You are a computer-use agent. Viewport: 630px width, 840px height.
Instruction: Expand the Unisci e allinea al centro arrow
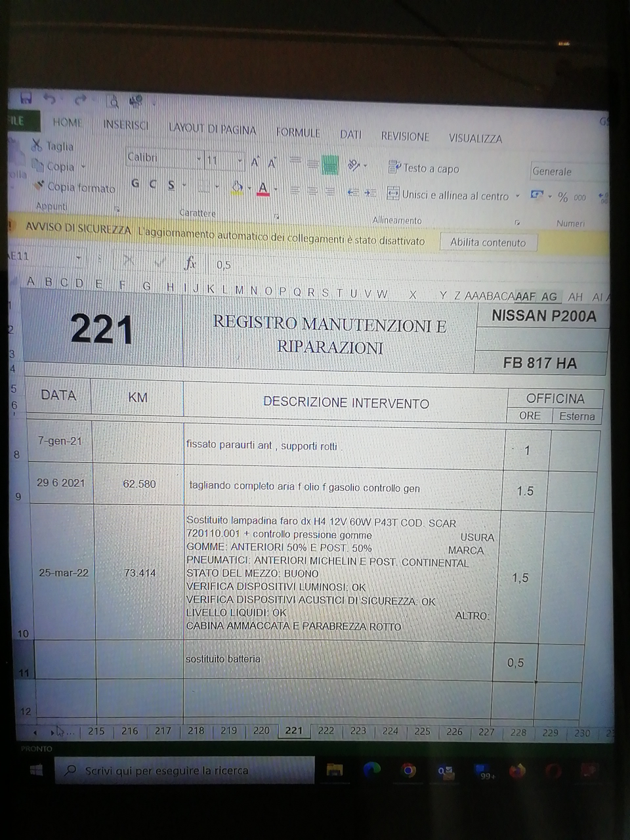pyautogui.click(x=517, y=196)
